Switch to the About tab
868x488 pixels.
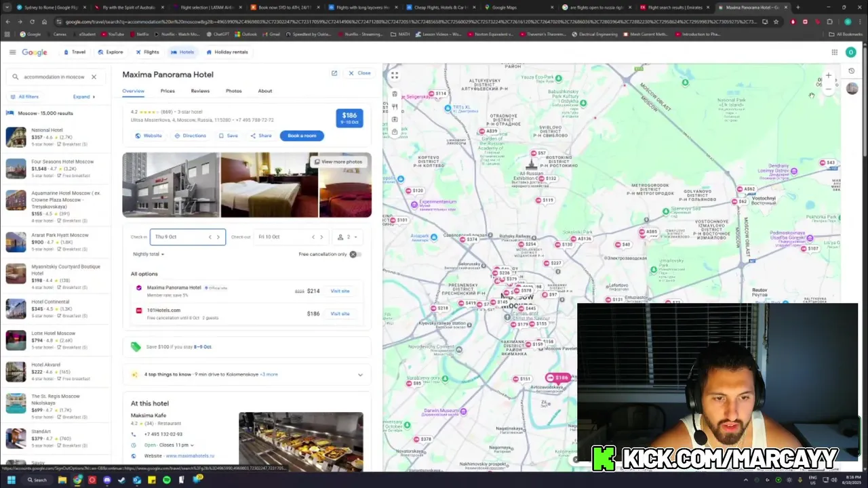pos(265,91)
